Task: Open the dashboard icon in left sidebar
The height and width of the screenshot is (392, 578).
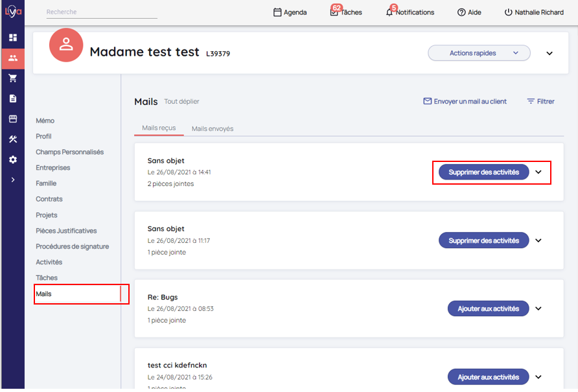Action: pyautogui.click(x=12, y=38)
